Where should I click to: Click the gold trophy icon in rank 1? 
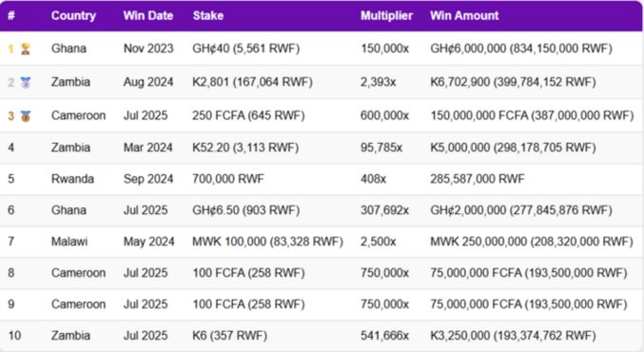point(26,49)
